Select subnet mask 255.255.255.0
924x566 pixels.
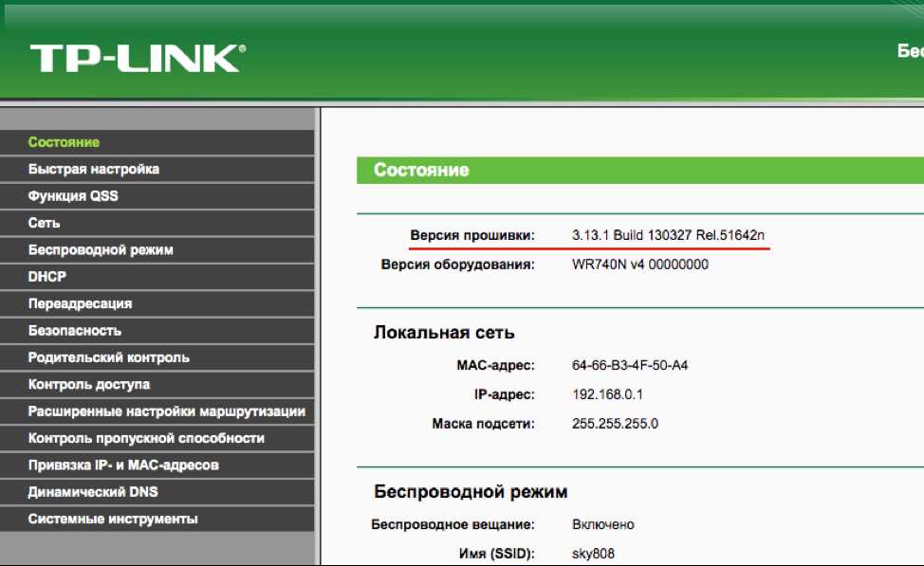pos(615,424)
